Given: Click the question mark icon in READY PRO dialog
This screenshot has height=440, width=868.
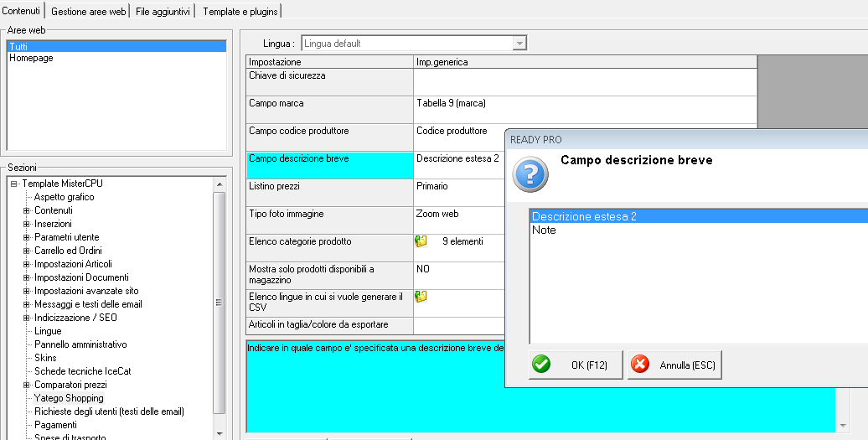Looking at the screenshot, I should coord(530,173).
